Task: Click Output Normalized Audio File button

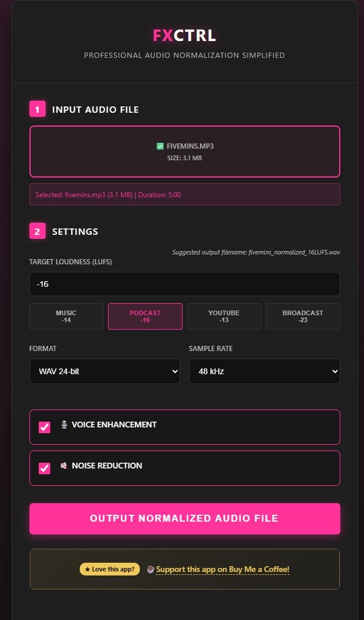Action: point(184,518)
